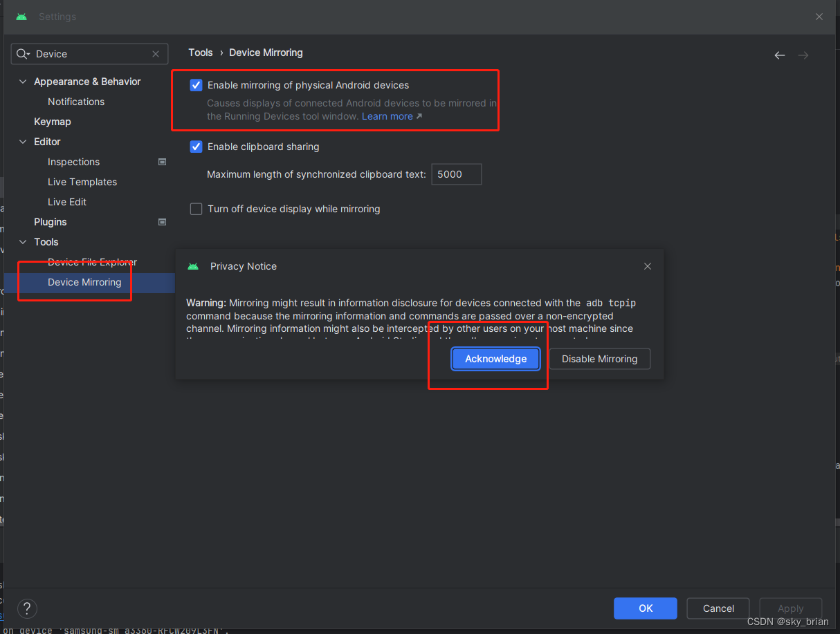The width and height of the screenshot is (840, 634).
Task: Click the Device Mirroring breadcrumb title
Action: pyautogui.click(x=266, y=53)
